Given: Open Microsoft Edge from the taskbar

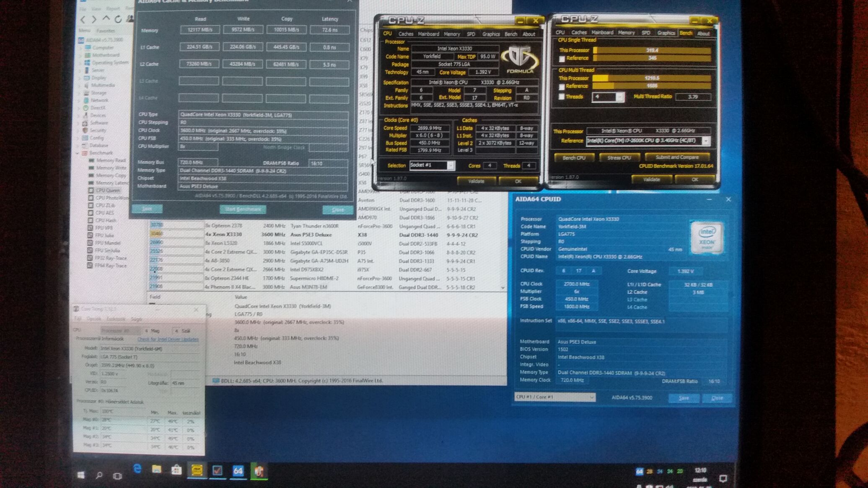Looking at the screenshot, I should pos(137,469).
